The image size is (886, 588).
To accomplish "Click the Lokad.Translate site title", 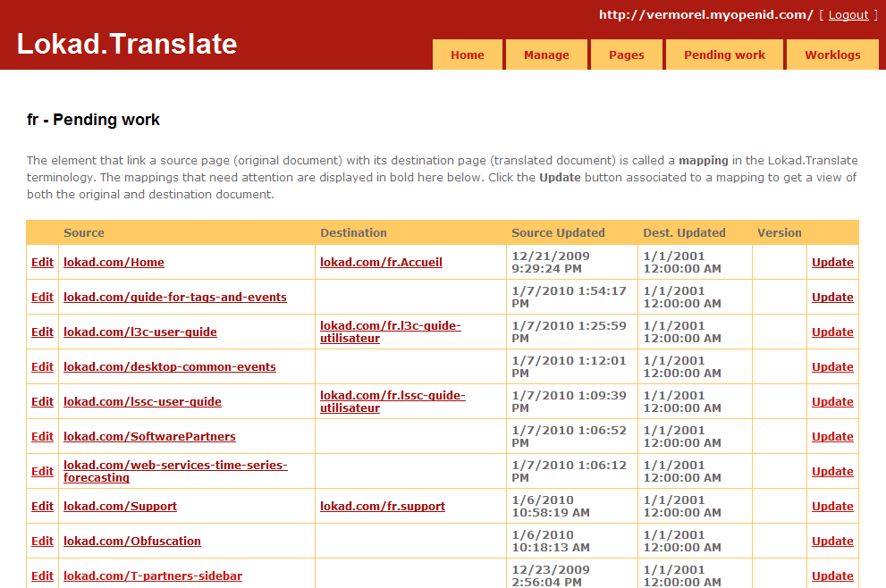I will [x=127, y=44].
